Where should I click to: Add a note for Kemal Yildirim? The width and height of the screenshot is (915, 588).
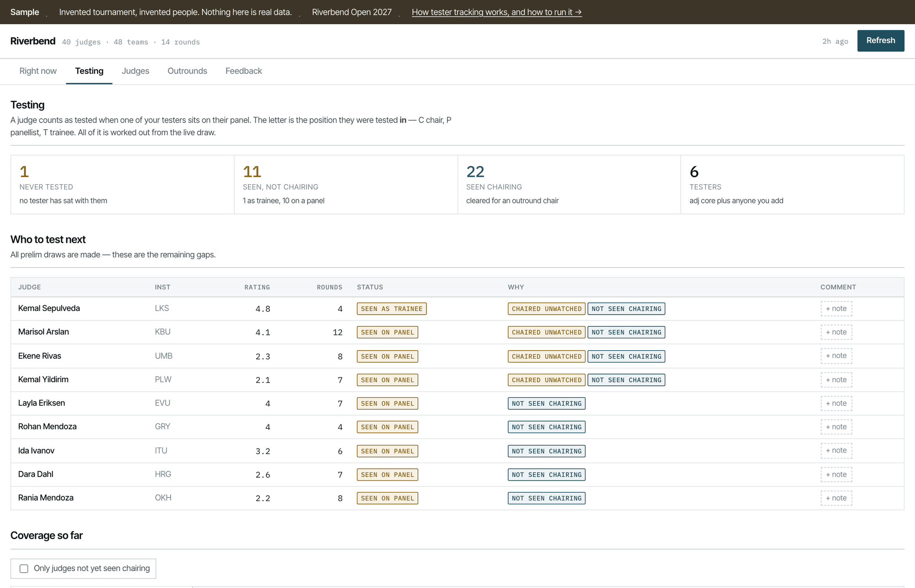836,380
